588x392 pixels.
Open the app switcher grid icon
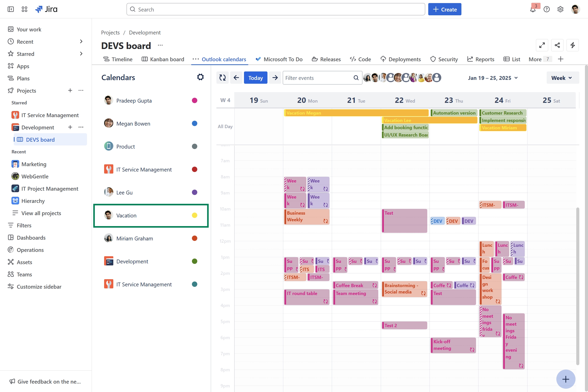click(24, 9)
